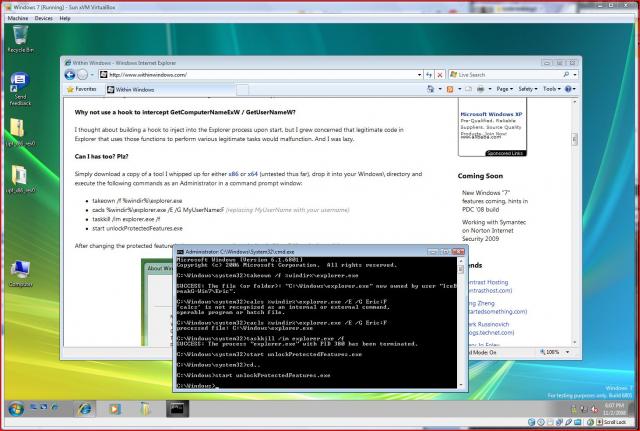Open the Send feedback desktop shortcut
Viewport: 640px width, 431px height.
(20, 89)
